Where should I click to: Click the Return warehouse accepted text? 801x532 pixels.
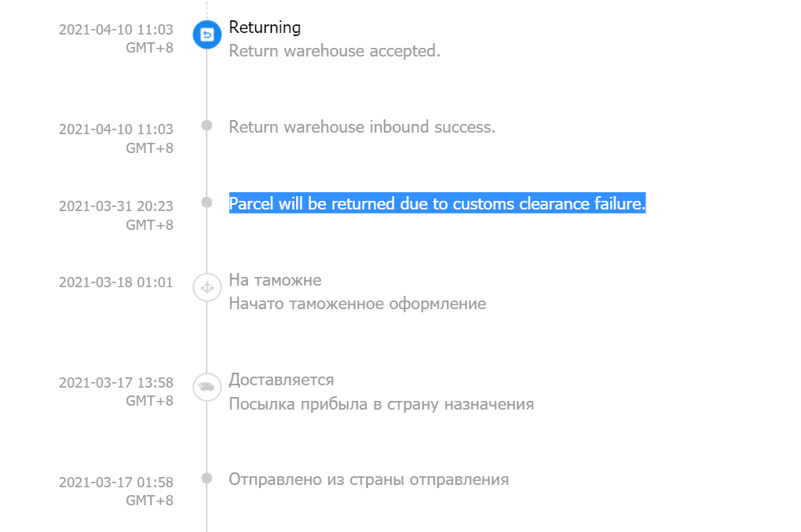[335, 51]
